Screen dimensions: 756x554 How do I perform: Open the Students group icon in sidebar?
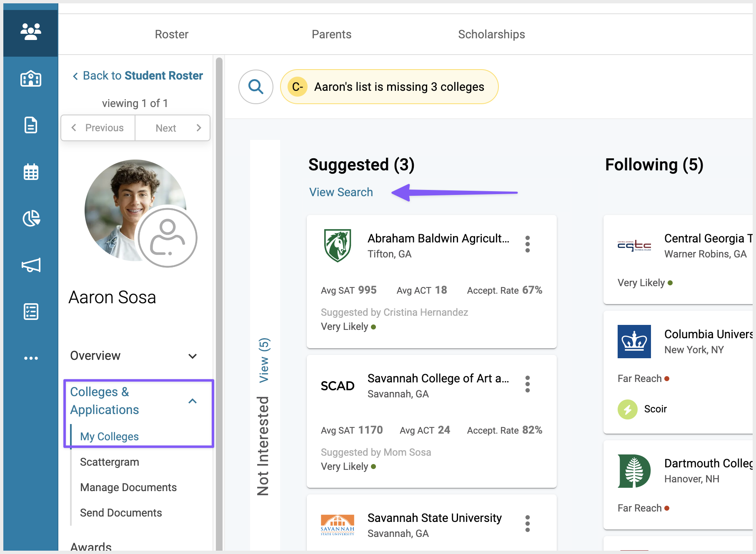tap(31, 32)
